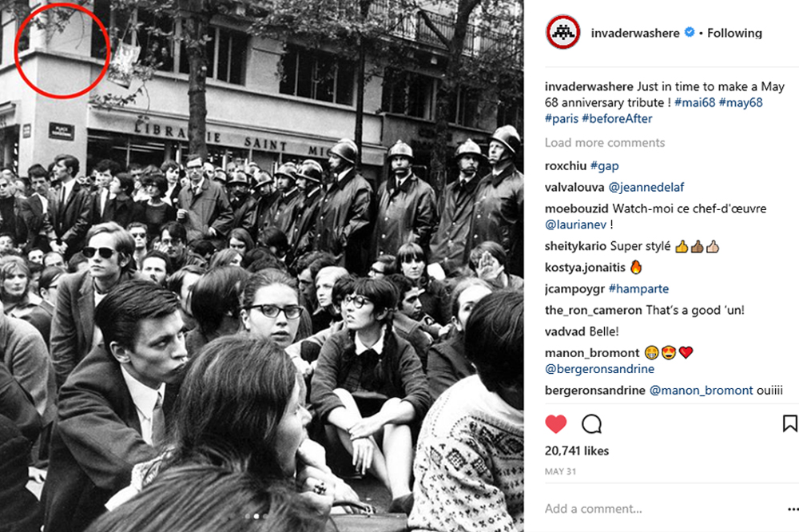Open @jeannedelaf mention link
This screenshot has height=532, width=799.
tap(646, 187)
